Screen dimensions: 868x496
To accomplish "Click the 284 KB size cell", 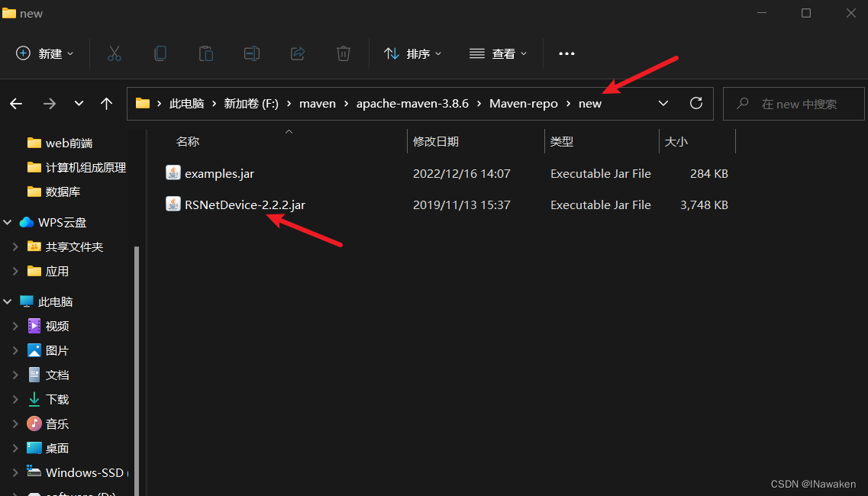I will point(709,173).
